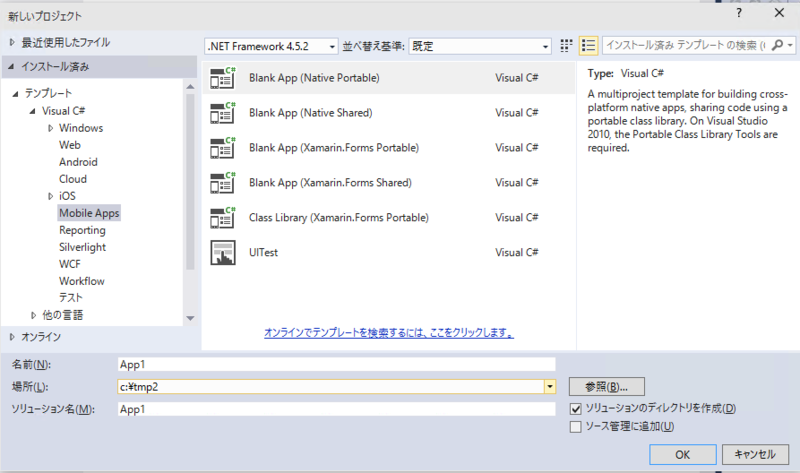Switch to medium icons list view

[588, 46]
